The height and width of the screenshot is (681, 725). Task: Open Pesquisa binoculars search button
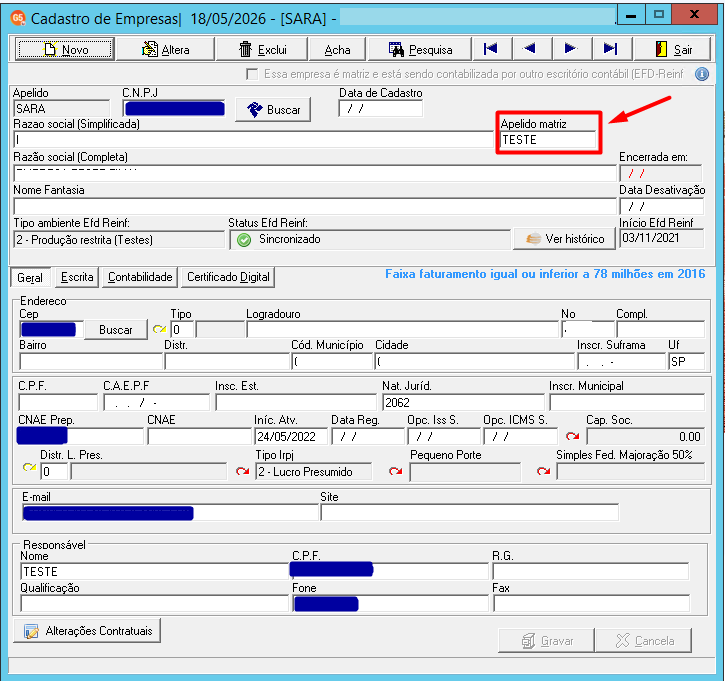coord(420,49)
